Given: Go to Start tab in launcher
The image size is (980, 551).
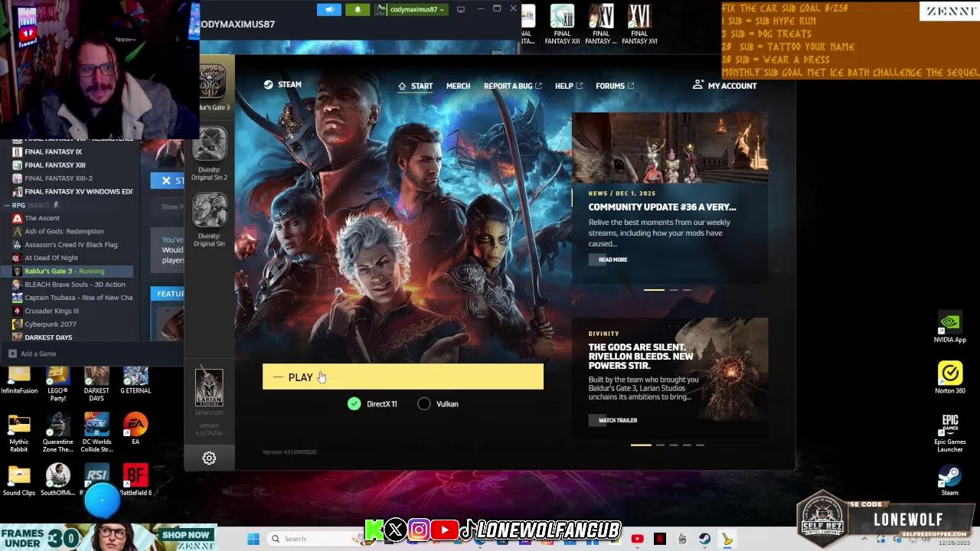Looking at the screenshot, I should (x=416, y=86).
